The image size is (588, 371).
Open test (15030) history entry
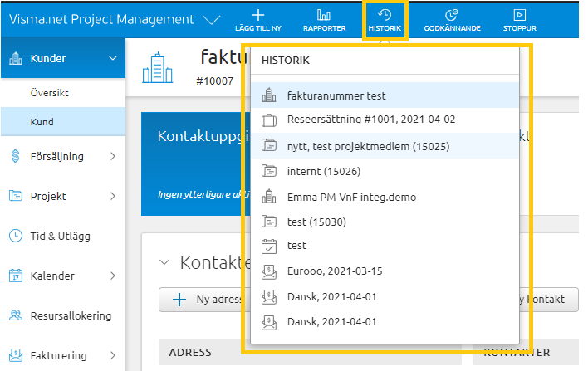pos(385,222)
